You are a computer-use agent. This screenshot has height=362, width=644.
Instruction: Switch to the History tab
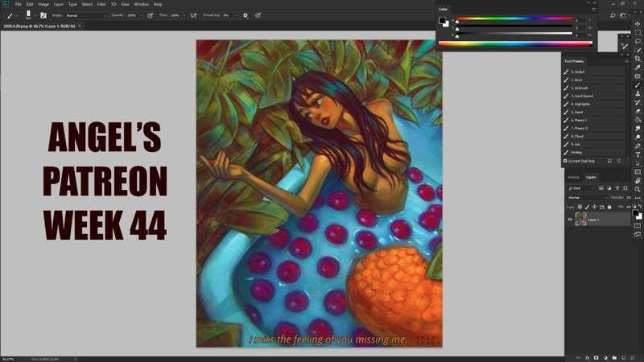coord(573,177)
